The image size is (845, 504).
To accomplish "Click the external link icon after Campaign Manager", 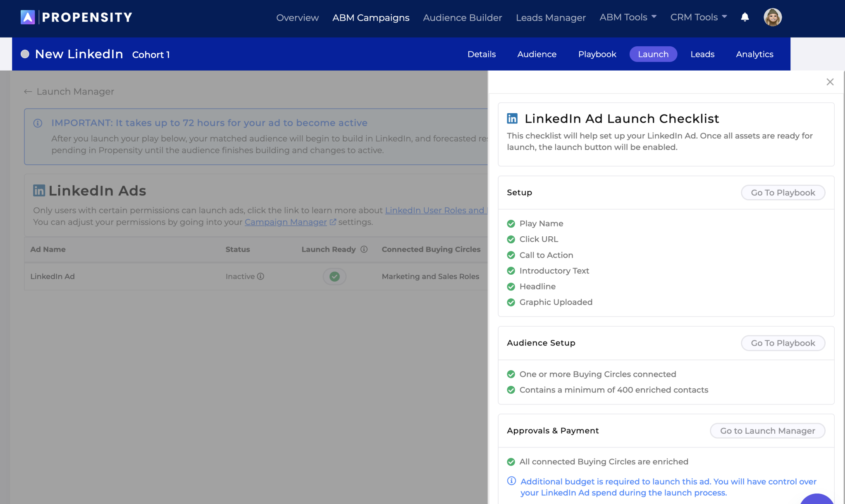I will [333, 222].
